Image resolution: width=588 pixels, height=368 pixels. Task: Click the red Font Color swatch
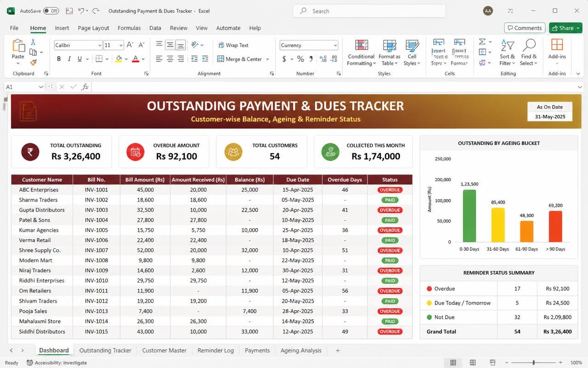[x=136, y=59]
